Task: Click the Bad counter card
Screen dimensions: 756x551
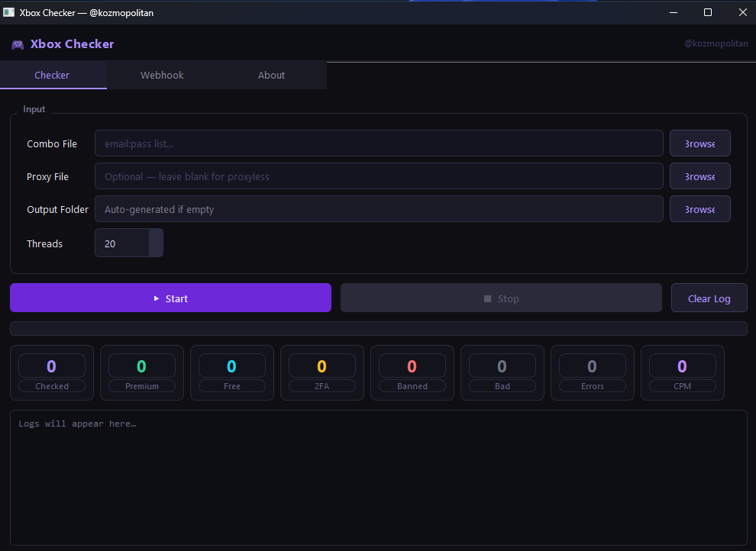Action: 502,372
